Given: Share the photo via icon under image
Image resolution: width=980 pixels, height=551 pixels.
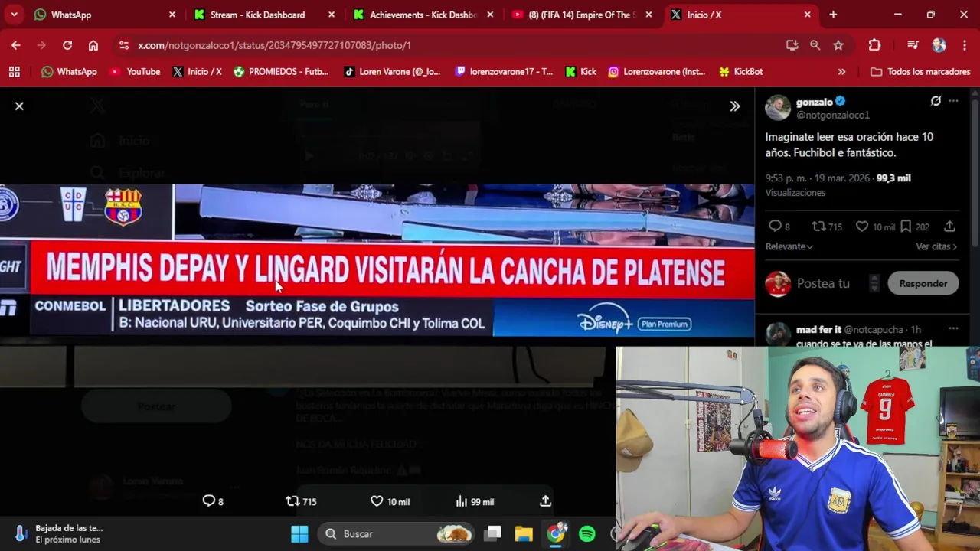Looking at the screenshot, I should (545, 501).
